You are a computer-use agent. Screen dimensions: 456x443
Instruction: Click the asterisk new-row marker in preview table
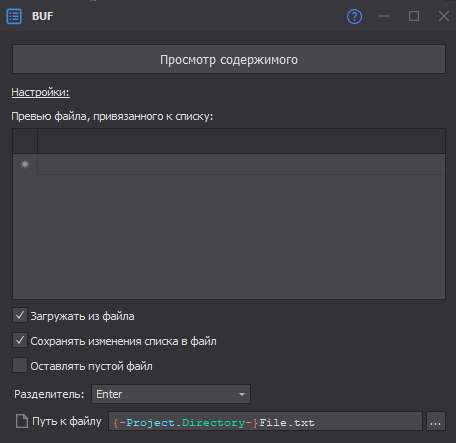tap(25, 164)
